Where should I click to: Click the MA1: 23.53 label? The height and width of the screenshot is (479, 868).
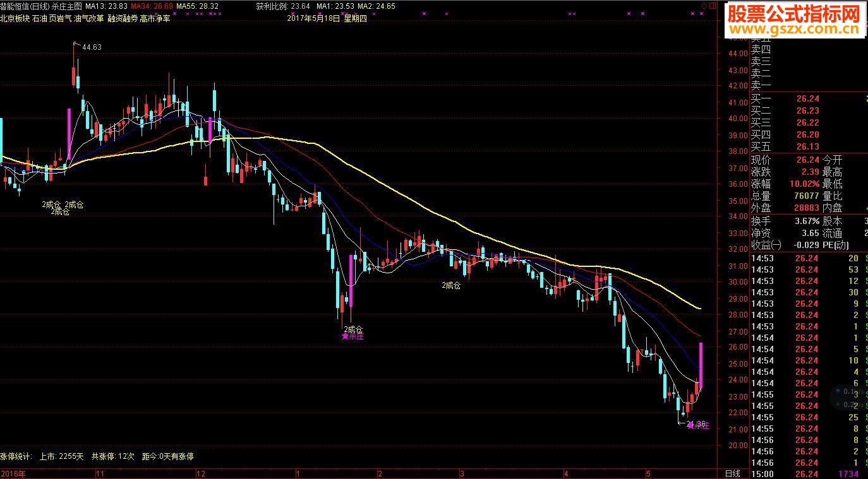(x=334, y=6)
